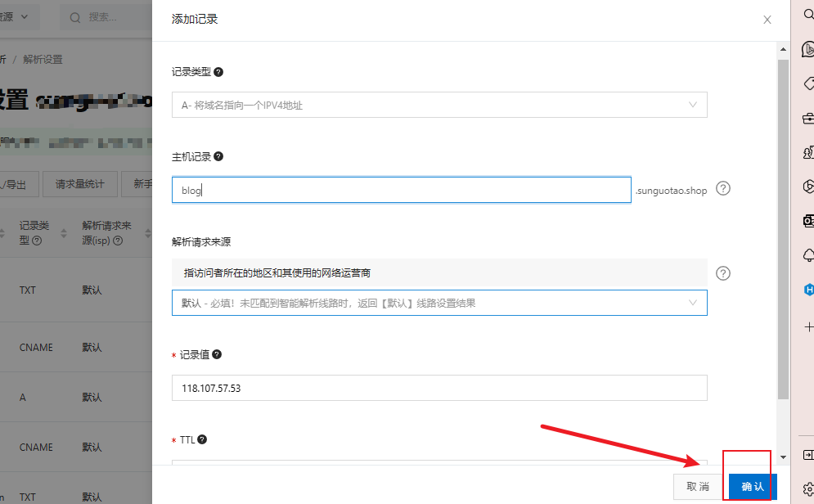Close the 添加记录 dialog with the X
Viewport: 814px width, 504px height.
point(767,20)
